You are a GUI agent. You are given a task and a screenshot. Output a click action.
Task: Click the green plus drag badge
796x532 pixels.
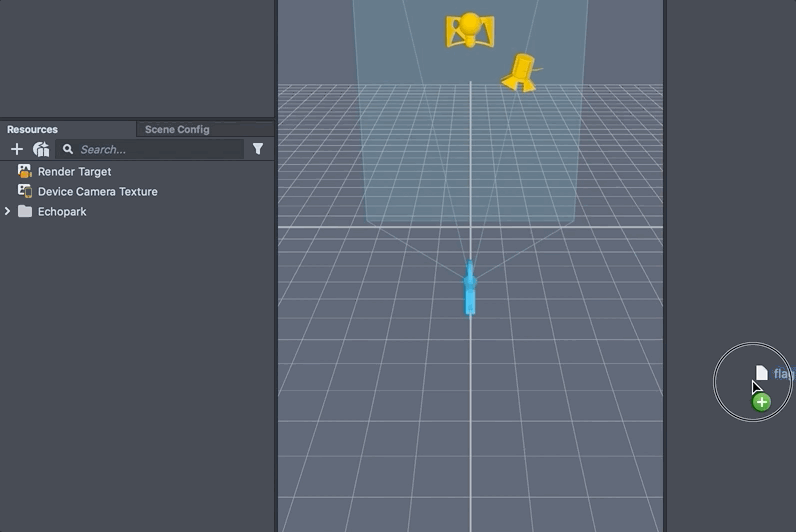762,402
